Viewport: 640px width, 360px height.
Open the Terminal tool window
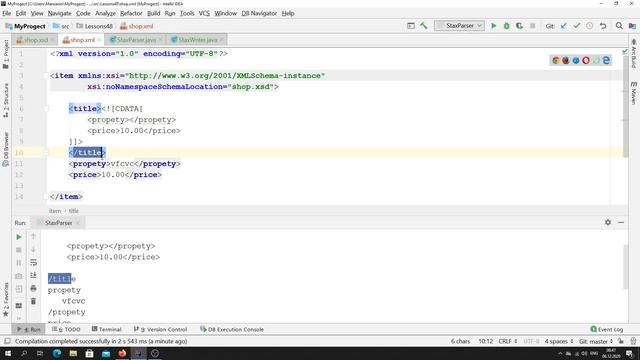pos(107,329)
